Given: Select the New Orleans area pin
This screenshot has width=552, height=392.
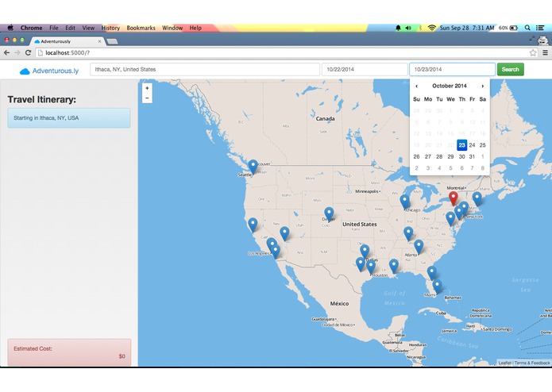Looking at the screenshot, I should (x=394, y=266).
